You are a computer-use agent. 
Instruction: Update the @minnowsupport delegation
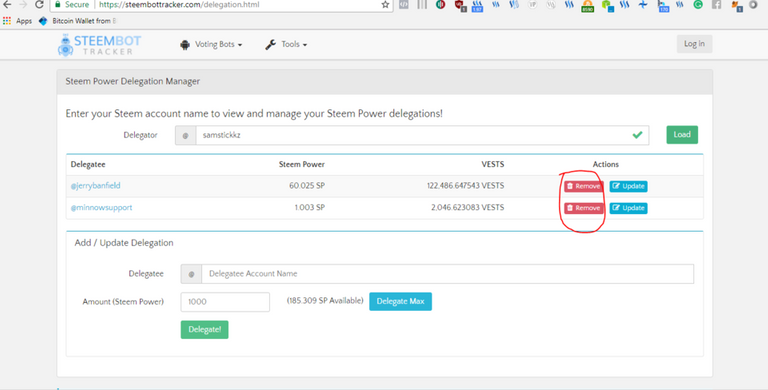tap(628, 208)
